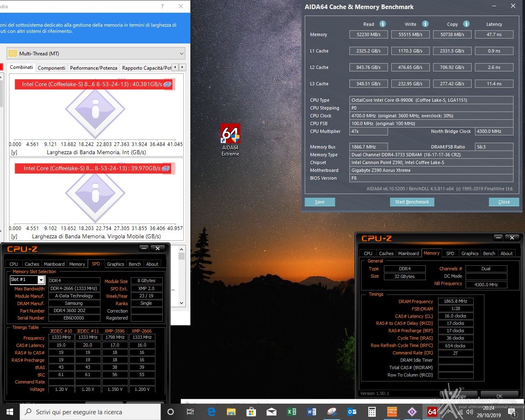Open Graphics tab in CPU-Z Memory window
The width and height of the screenshot is (525, 420).
pyautogui.click(x=470, y=253)
